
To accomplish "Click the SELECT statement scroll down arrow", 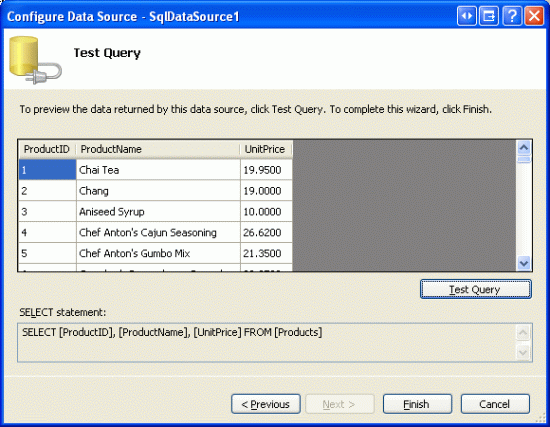I will tap(523, 352).
